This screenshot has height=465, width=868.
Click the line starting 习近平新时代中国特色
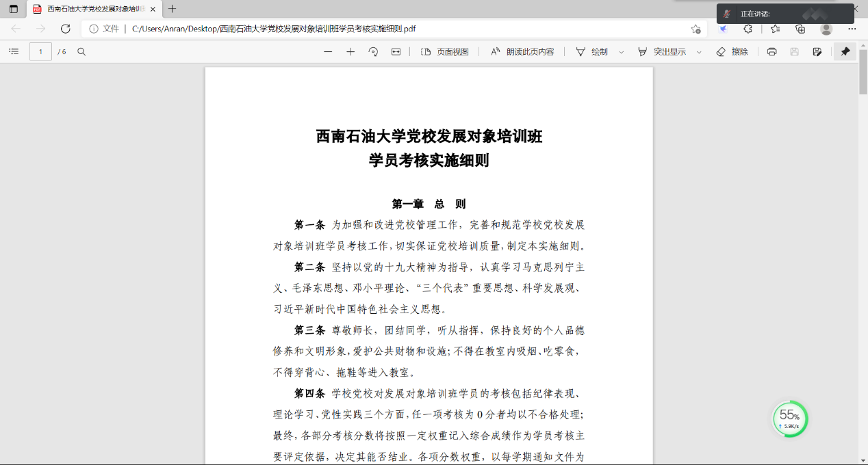click(360, 309)
